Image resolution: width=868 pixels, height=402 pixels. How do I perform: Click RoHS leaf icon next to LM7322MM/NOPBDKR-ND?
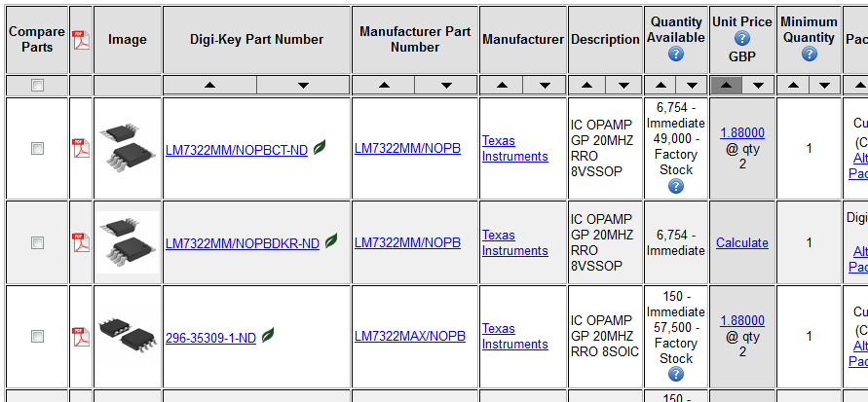(x=331, y=240)
